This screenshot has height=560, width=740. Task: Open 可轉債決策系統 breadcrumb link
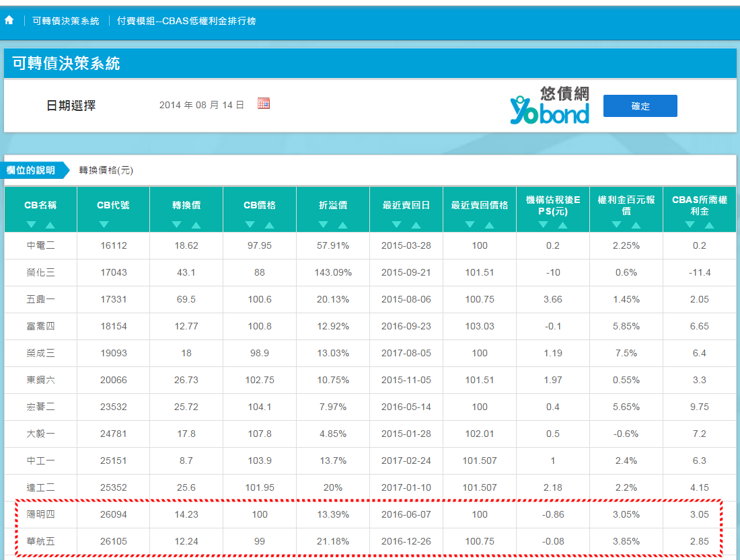click(66, 21)
